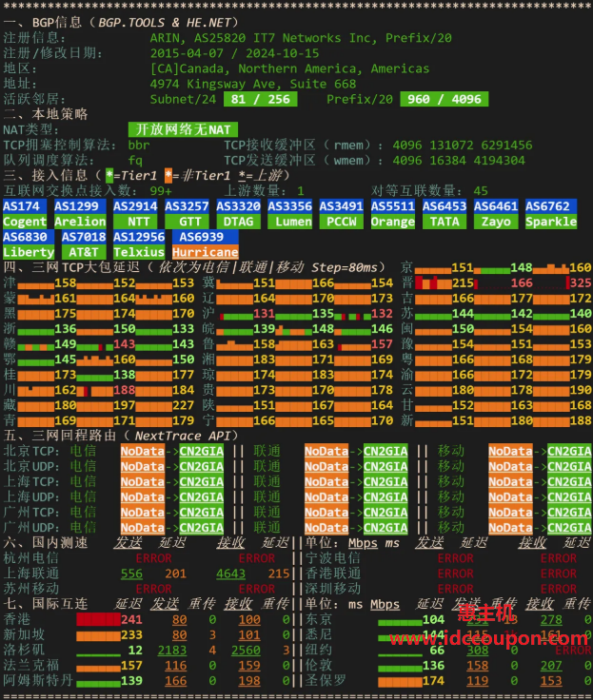Select the Zayo provider badge
This screenshot has height=700, width=593.
(x=496, y=222)
